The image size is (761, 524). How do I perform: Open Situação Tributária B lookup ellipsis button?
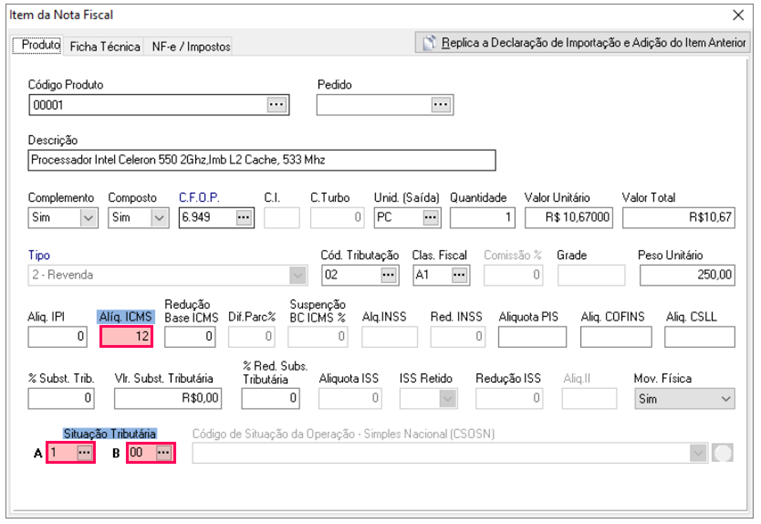pyautogui.click(x=164, y=453)
